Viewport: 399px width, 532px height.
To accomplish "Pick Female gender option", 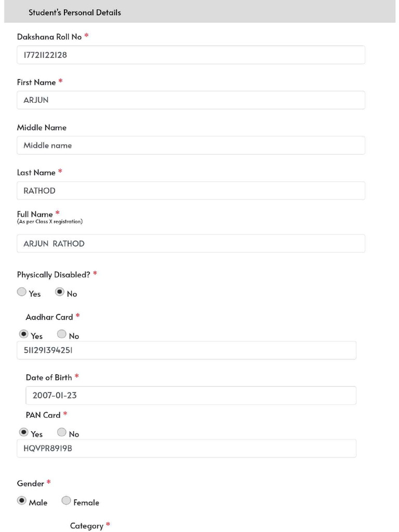I will [66, 501].
